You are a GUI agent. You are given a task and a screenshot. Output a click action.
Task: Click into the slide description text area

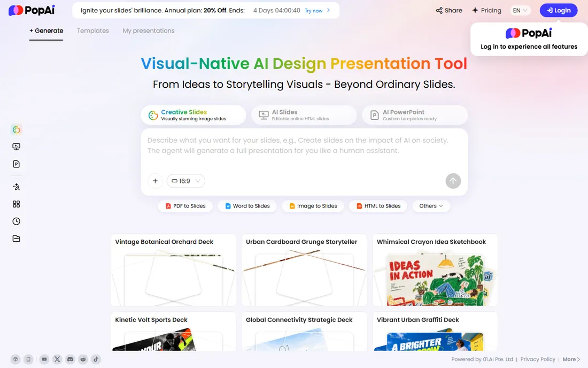304,150
